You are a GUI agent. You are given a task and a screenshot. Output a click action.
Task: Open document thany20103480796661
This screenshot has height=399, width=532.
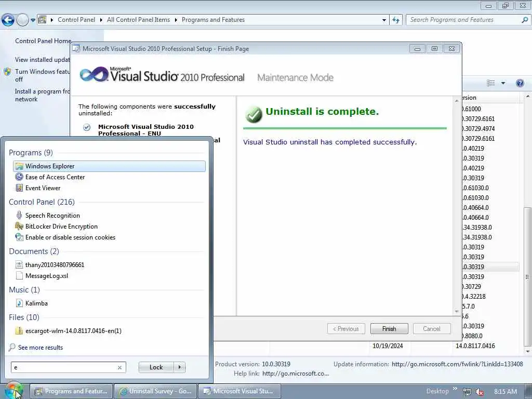(55, 264)
